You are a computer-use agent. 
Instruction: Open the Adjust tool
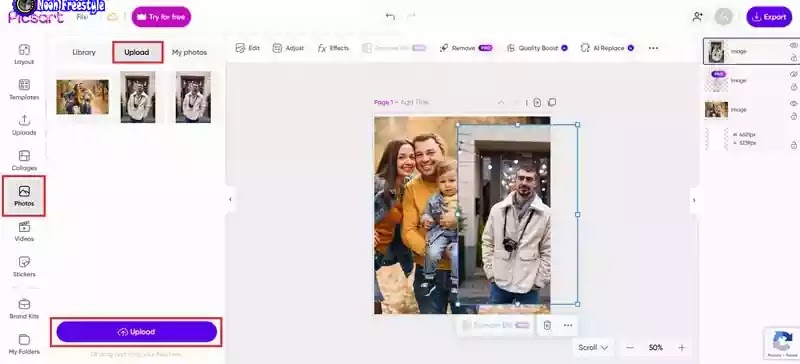click(288, 48)
